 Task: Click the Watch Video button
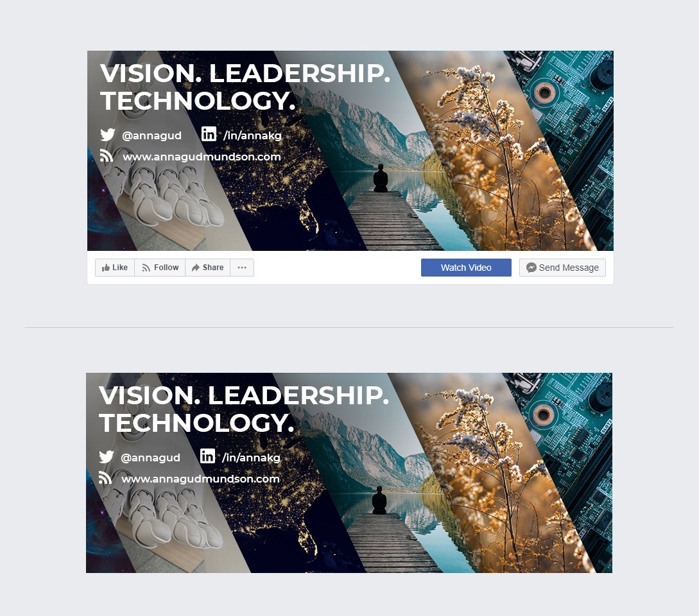[x=466, y=268]
